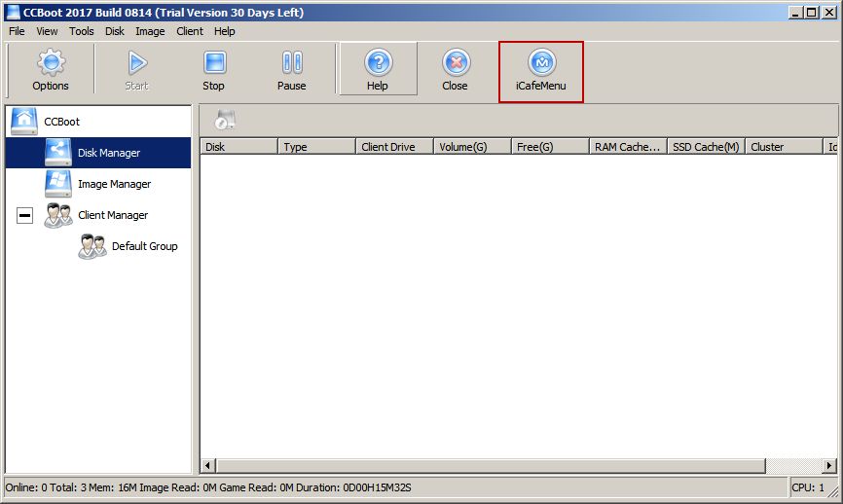Viewport: 843px width, 504px height.
Task: Sort by the Type column header
Action: click(316, 147)
